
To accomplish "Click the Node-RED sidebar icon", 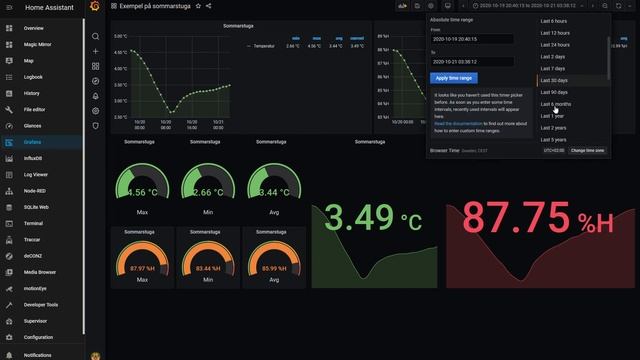I will [9, 191].
